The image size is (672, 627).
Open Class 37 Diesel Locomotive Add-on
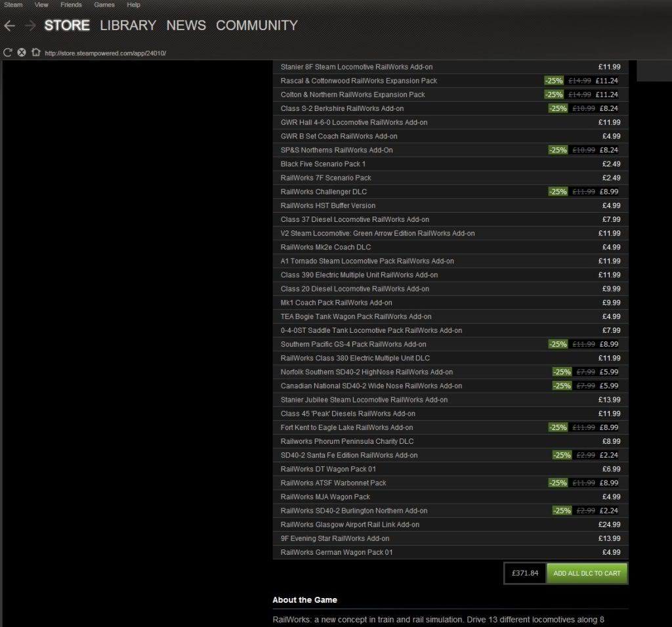coord(354,219)
